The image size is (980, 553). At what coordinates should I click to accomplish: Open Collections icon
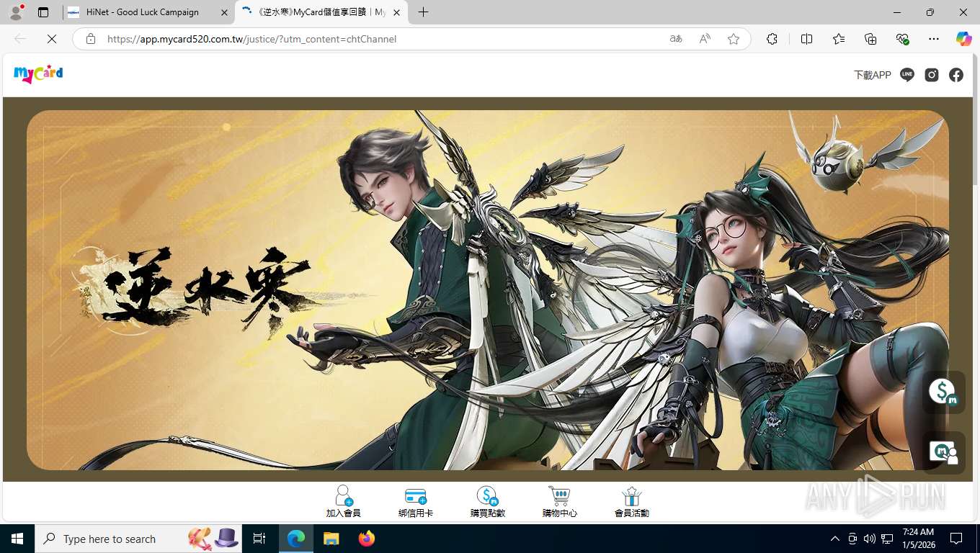(x=870, y=39)
